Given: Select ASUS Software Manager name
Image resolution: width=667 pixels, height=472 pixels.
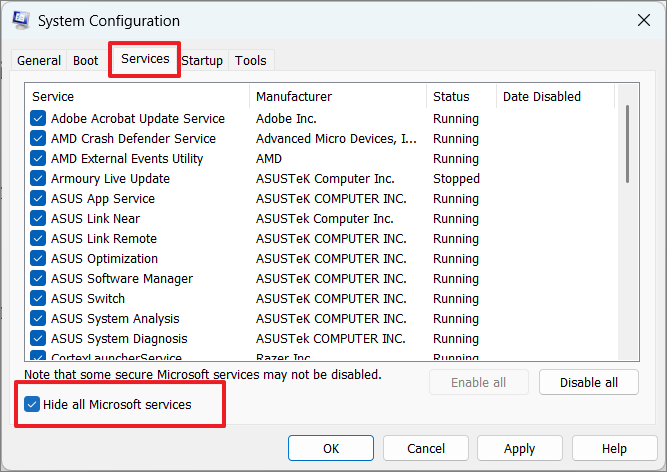Looking at the screenshot, I should point(122,279).
